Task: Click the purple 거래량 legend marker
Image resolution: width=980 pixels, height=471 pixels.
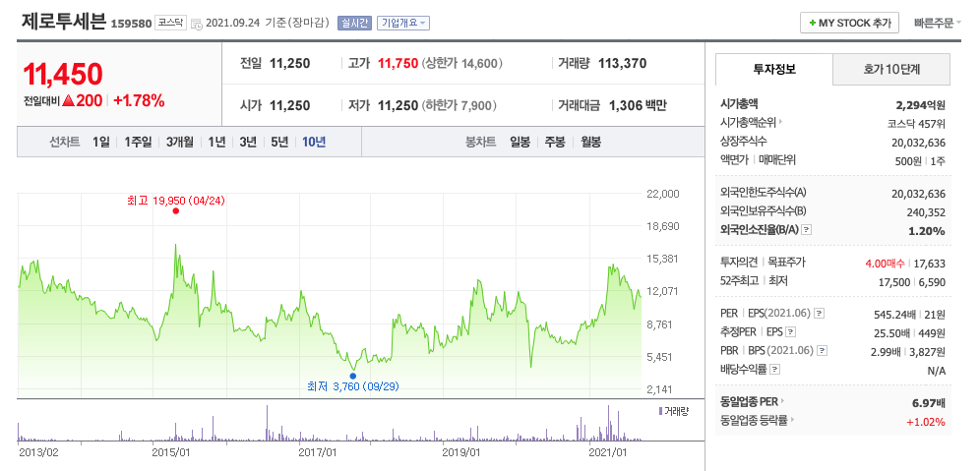Action: (660, 411)
